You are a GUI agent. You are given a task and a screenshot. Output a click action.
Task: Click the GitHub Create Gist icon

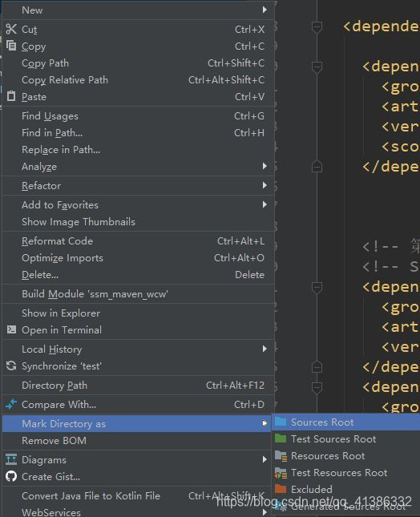(x=11, y=476)
